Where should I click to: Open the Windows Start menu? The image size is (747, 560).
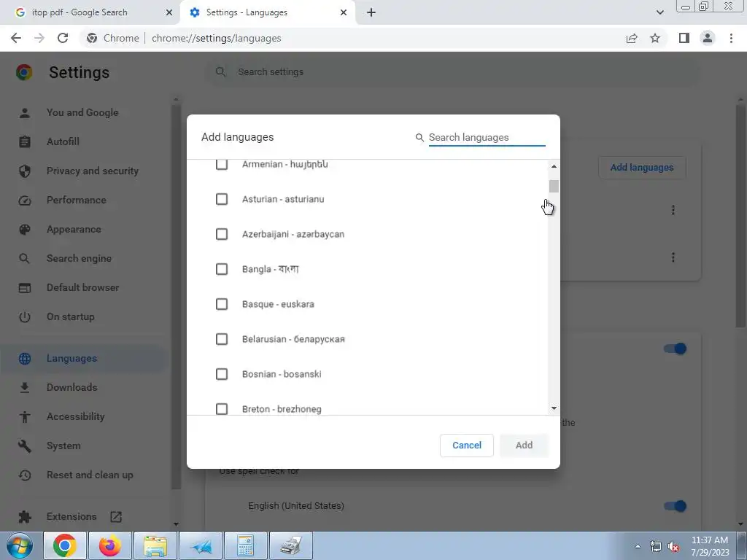click(20, 545)
